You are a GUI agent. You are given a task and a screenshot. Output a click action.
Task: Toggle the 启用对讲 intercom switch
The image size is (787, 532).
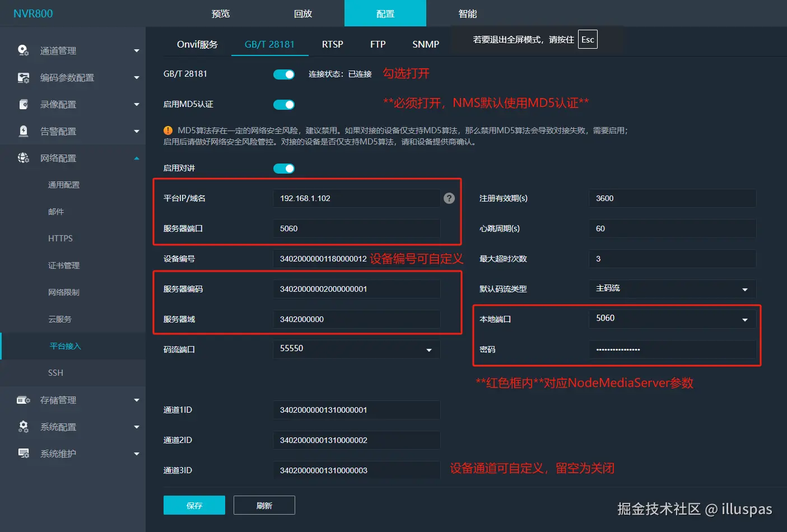(x=283, y=168)
